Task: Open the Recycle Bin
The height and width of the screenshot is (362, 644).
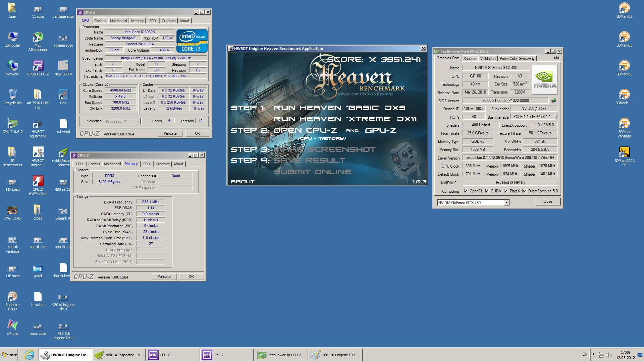Action: (12, 97)
